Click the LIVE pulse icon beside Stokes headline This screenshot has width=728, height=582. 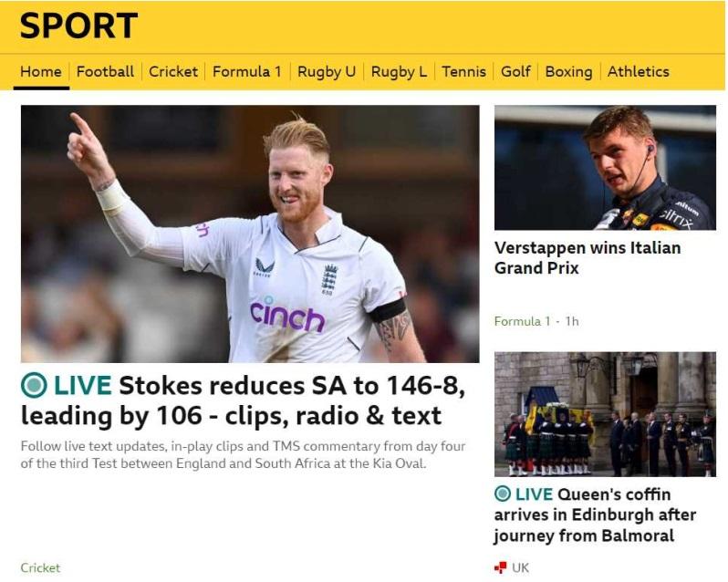pyautogui.click(x=34, y=385)
